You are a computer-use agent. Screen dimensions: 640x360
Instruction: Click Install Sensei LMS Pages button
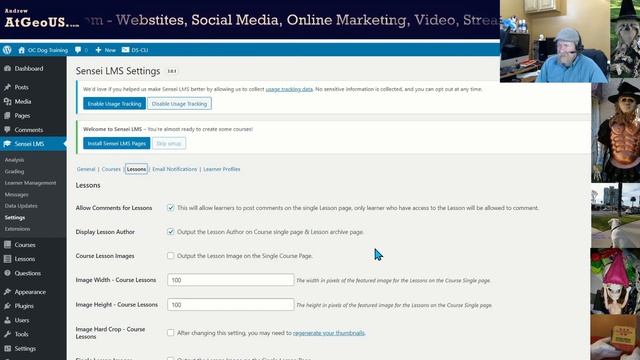pyautogui.click(x=117, y=143)
